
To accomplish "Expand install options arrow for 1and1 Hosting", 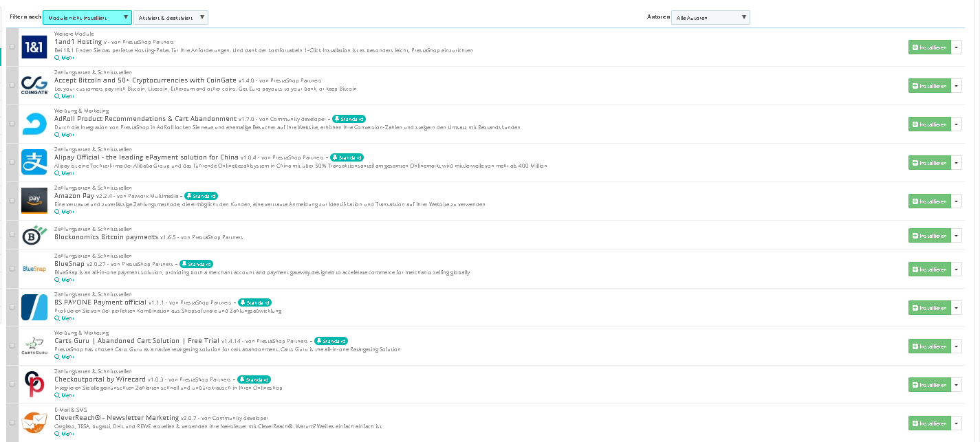I will [x=957, y=47].
